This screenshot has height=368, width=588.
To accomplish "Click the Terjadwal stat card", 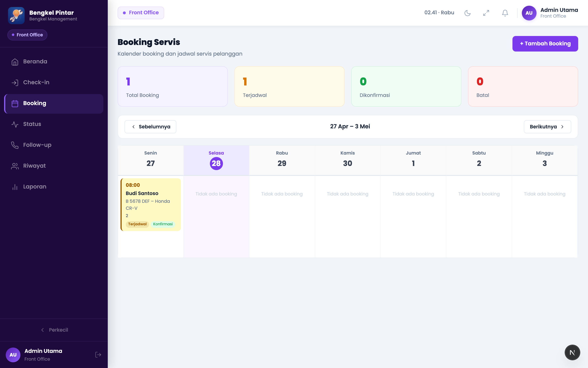I will coord(289,86).
